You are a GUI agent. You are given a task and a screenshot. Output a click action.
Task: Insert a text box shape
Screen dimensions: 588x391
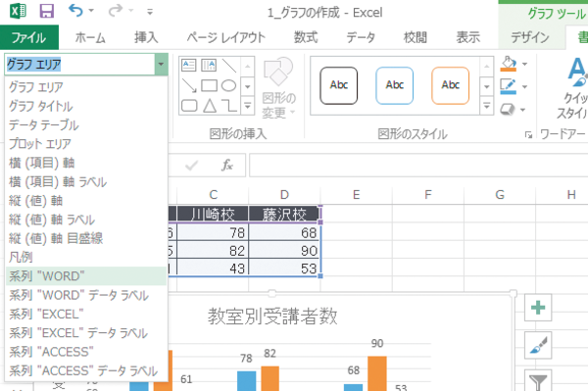[x=188, y=66]
